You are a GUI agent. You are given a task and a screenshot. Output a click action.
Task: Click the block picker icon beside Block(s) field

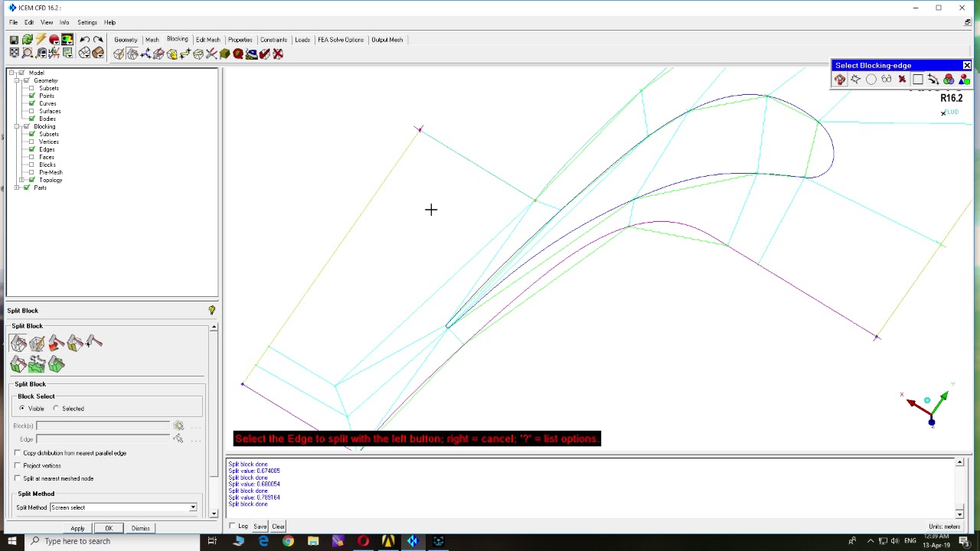coord(178,425)
